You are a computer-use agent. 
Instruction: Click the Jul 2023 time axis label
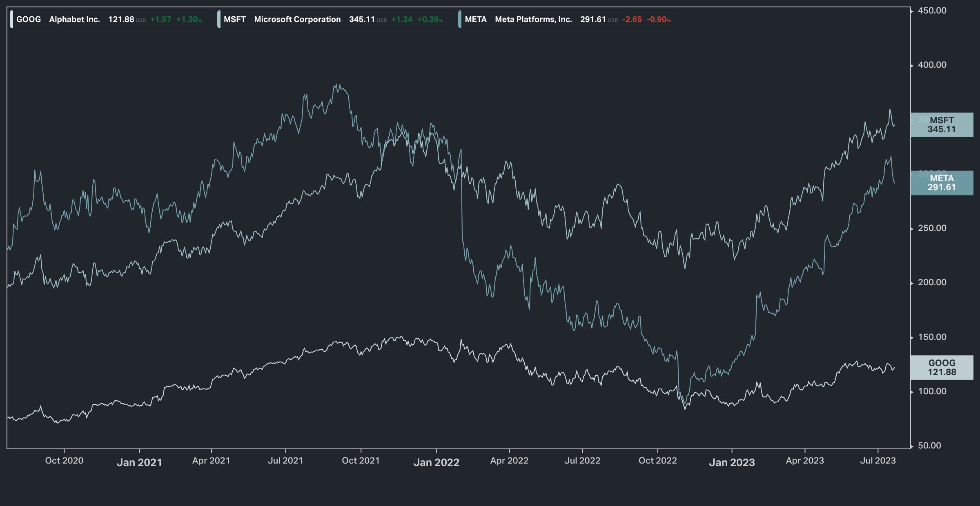pos(878,461)
